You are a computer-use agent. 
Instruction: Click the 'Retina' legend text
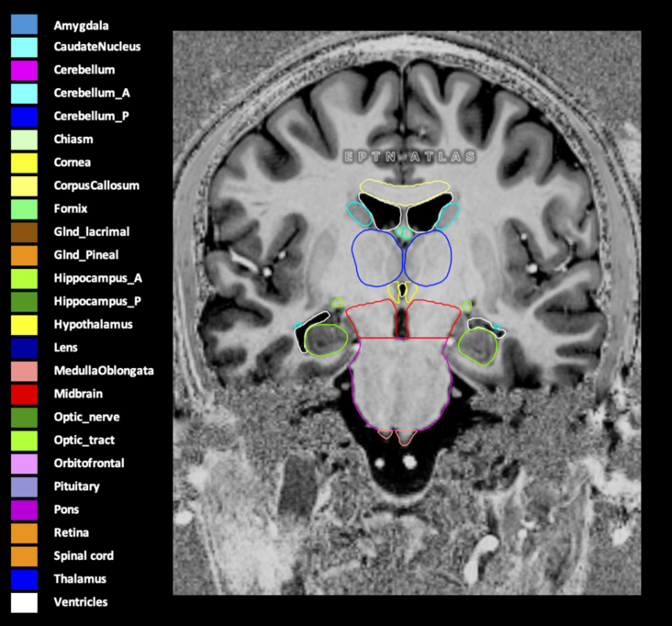click(71, 532)
